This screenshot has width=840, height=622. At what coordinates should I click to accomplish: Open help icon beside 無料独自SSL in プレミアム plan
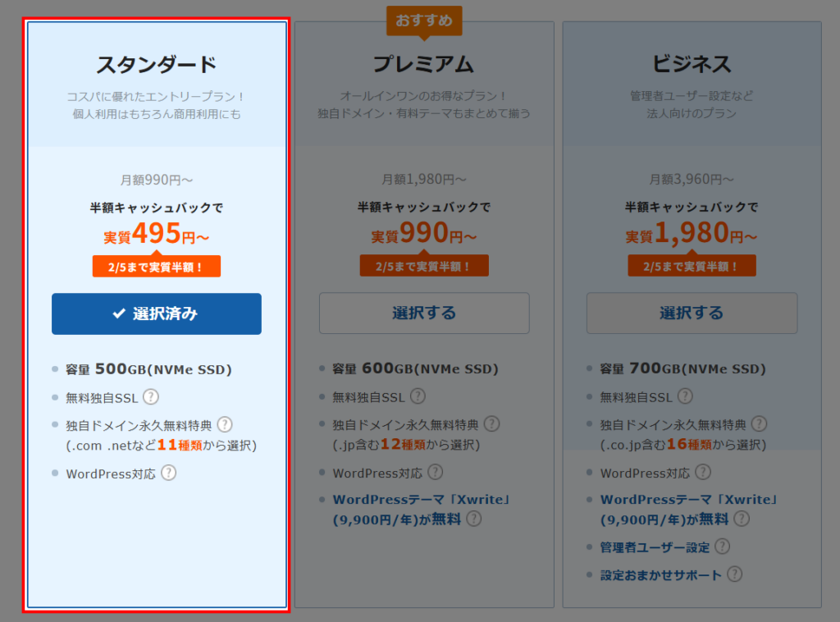click(418, 397)
